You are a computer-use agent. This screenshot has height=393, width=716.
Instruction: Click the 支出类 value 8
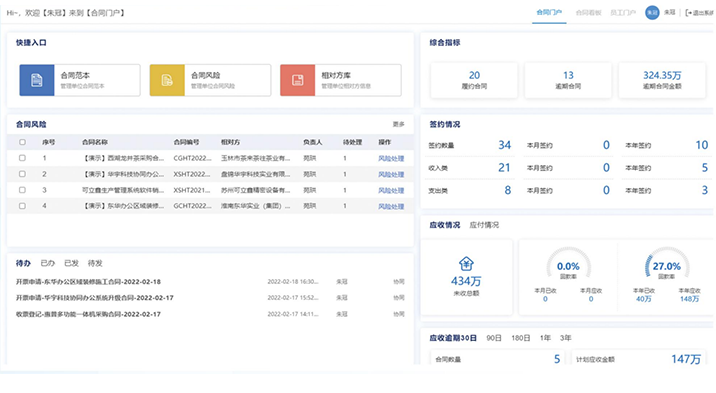click(508, 190)
